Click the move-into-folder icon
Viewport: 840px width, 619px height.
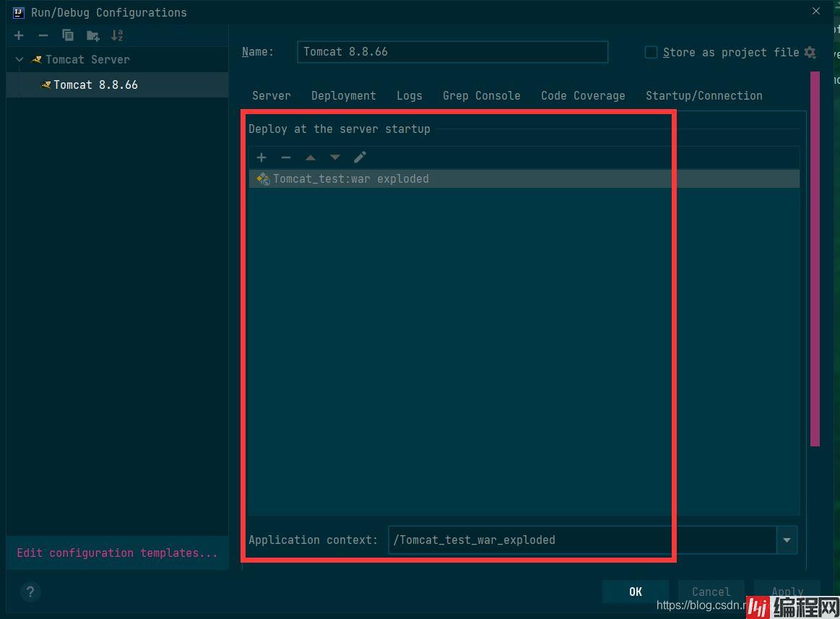pos(92,35)
